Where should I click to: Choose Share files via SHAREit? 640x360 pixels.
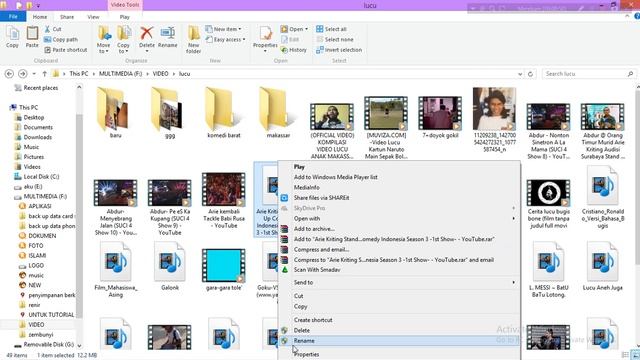coord(321,198)
